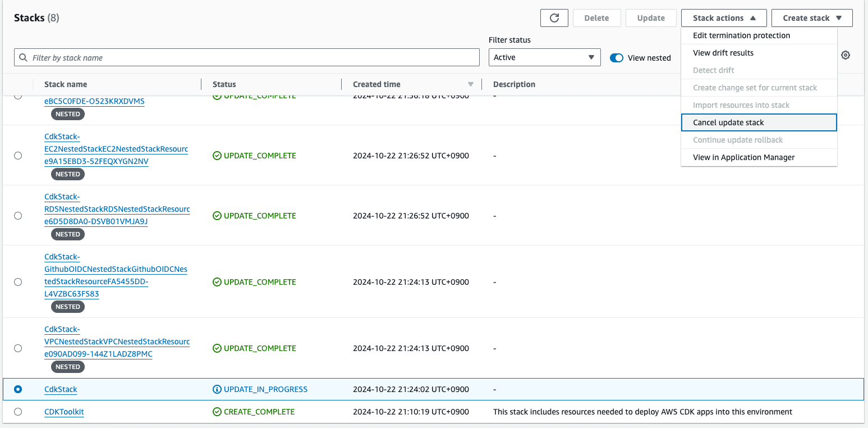
Task: Open the CDKToolkit stack link
Action: 64,412
